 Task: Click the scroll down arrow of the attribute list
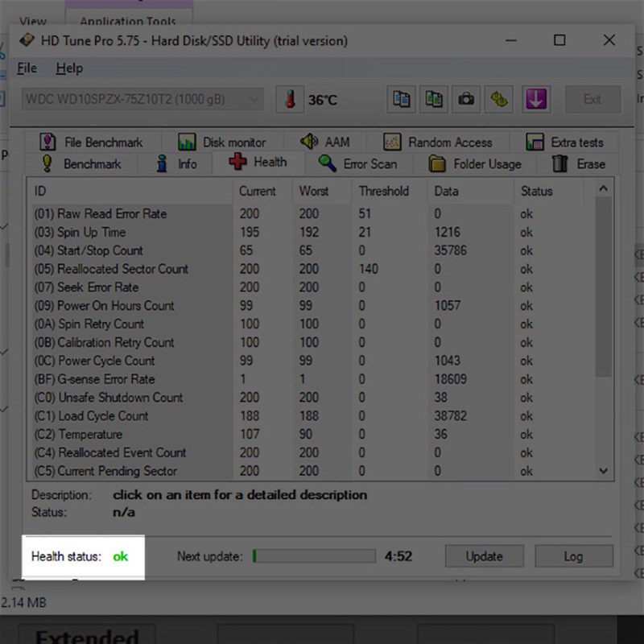pos(603,471)
